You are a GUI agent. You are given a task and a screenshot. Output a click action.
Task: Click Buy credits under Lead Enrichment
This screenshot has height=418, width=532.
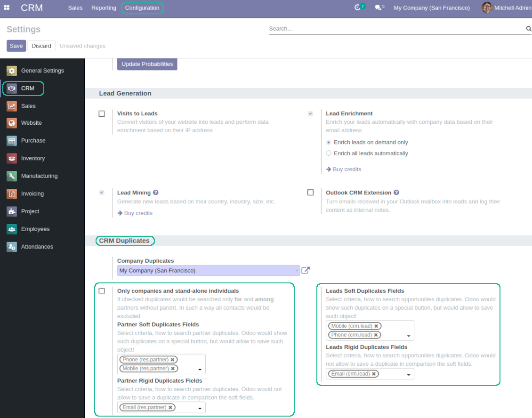[x=344, y=169]
